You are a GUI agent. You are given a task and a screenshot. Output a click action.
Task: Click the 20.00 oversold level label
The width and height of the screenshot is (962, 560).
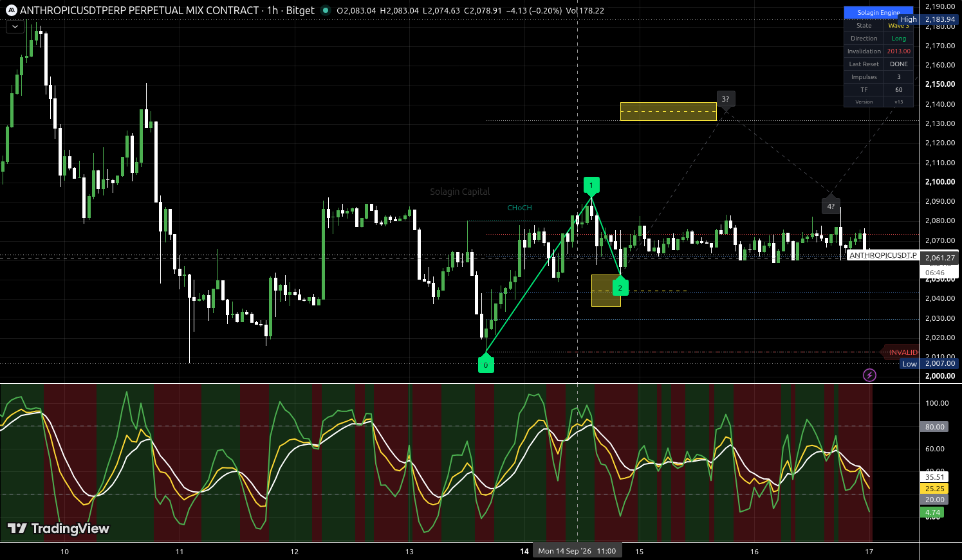coord(935,500)
